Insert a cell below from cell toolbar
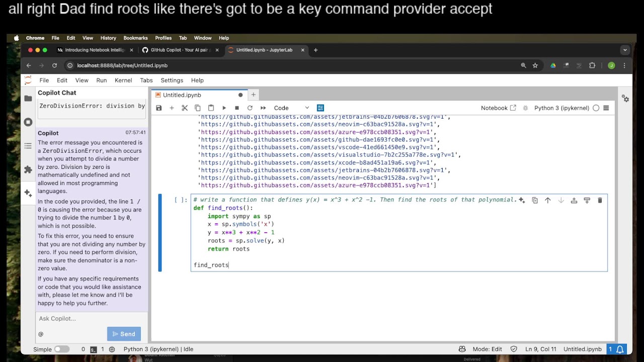The image size is (644, 362). 587,200
